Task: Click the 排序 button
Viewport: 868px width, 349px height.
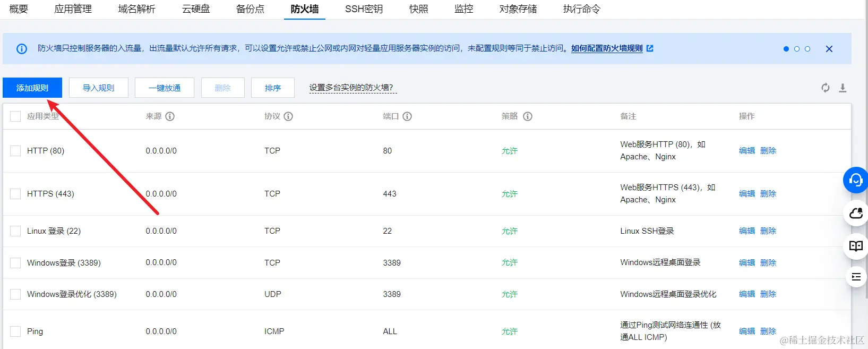Action: pyautogui.click(x=273, y=88)
